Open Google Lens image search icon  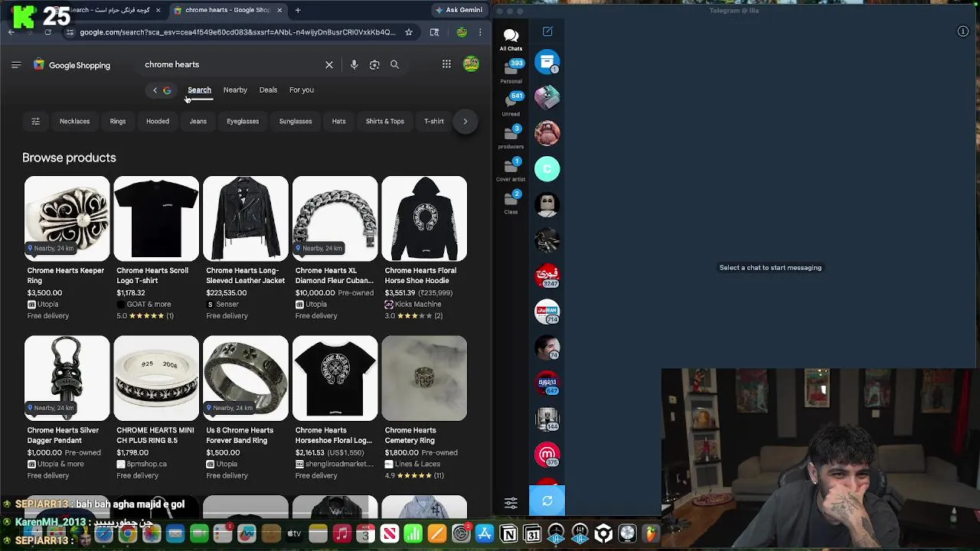tap(374, 65)
